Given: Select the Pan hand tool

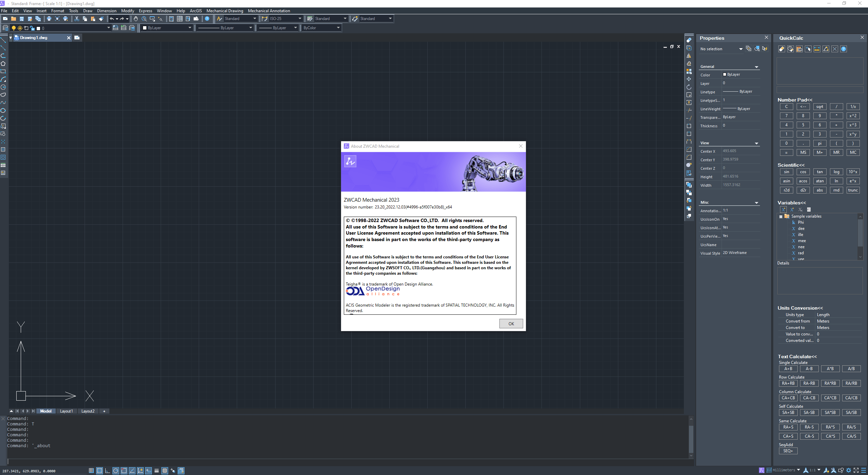Looking at the screenshot, I should 136,19.
